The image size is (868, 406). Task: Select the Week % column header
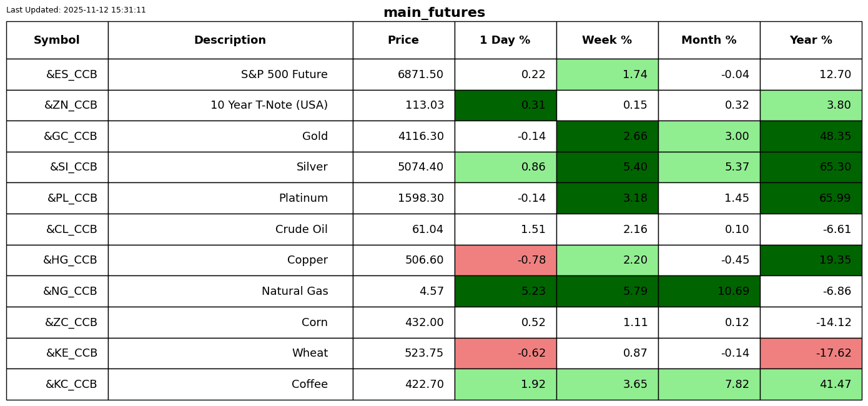pos(607,40)
